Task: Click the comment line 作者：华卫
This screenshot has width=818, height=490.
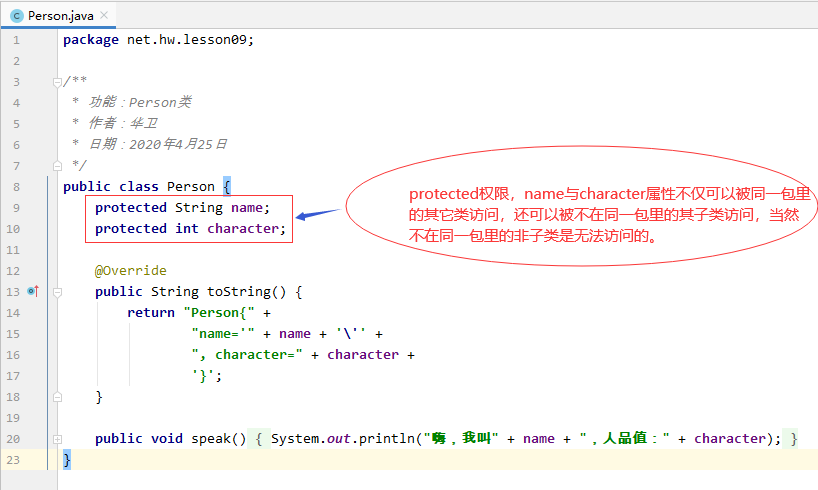Action: tap(123, 123)
